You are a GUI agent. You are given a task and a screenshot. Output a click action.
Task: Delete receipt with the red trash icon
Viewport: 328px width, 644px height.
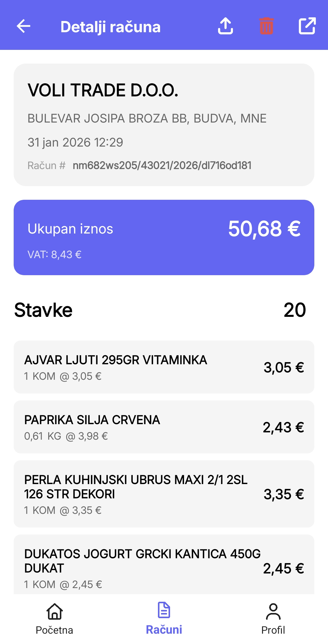(x=266, y=26)
